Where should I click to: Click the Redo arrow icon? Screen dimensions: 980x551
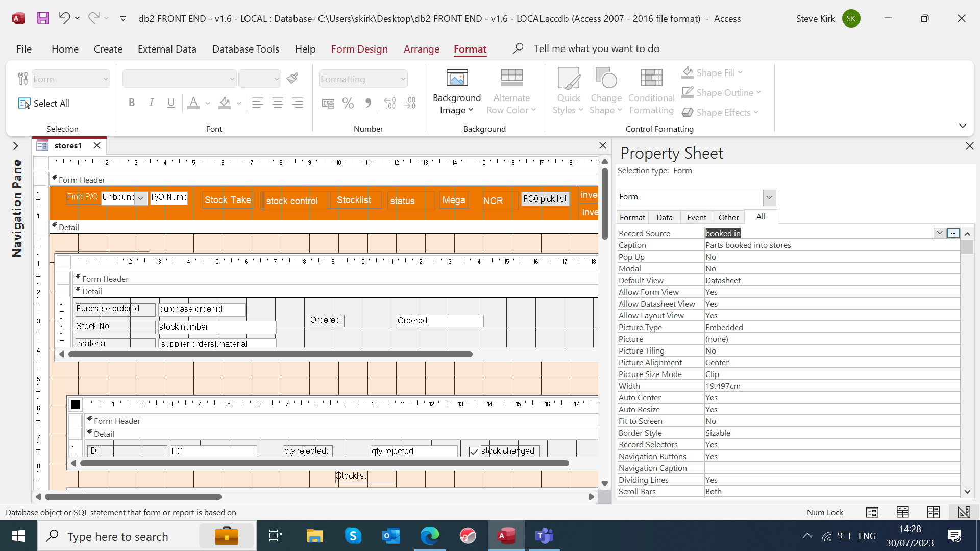point(93,18)
